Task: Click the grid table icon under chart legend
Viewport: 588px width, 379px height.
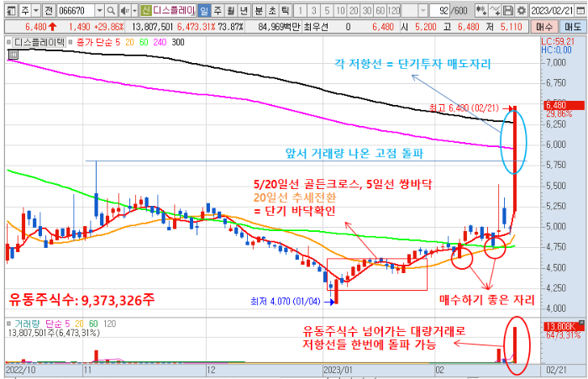Action: pyautogui.click(x=13, y=55)
